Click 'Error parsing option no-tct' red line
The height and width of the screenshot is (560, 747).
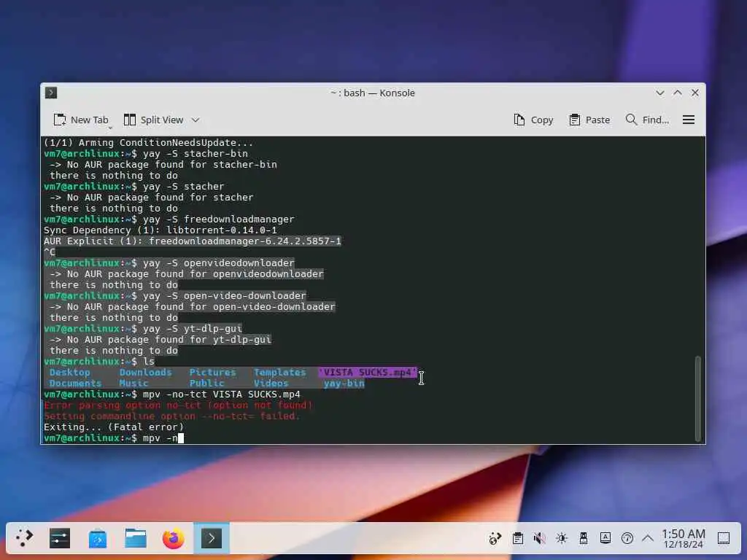pyautogui.click(x=178, y=405)
